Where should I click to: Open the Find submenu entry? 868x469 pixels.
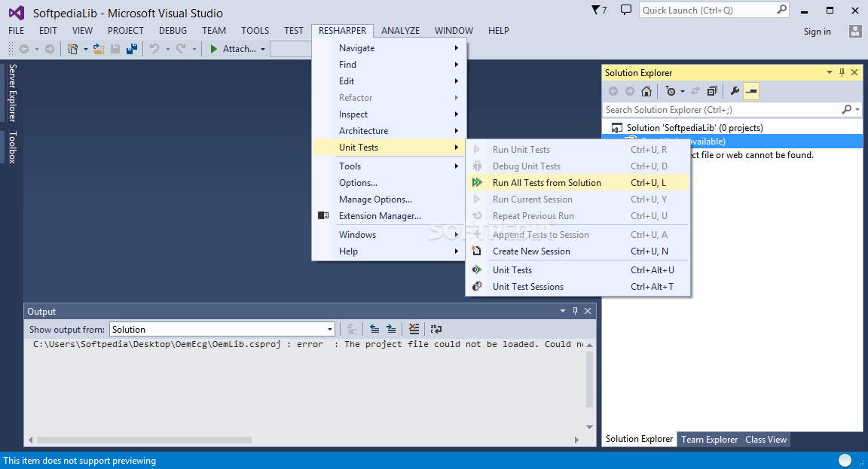(389, 65)
